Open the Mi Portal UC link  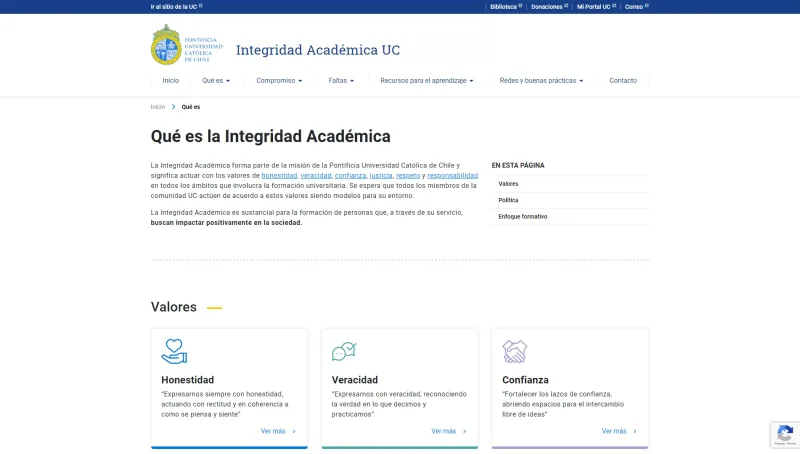593,7
